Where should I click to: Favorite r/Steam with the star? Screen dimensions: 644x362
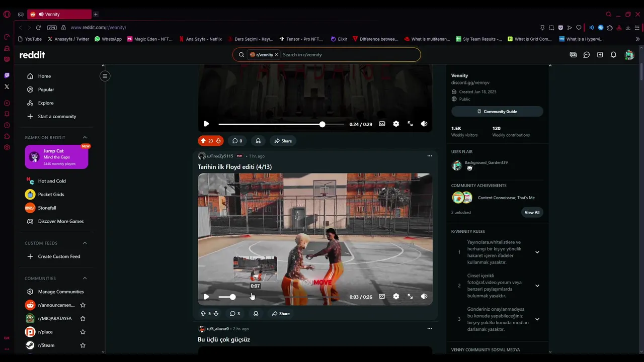tap(83, 345)
